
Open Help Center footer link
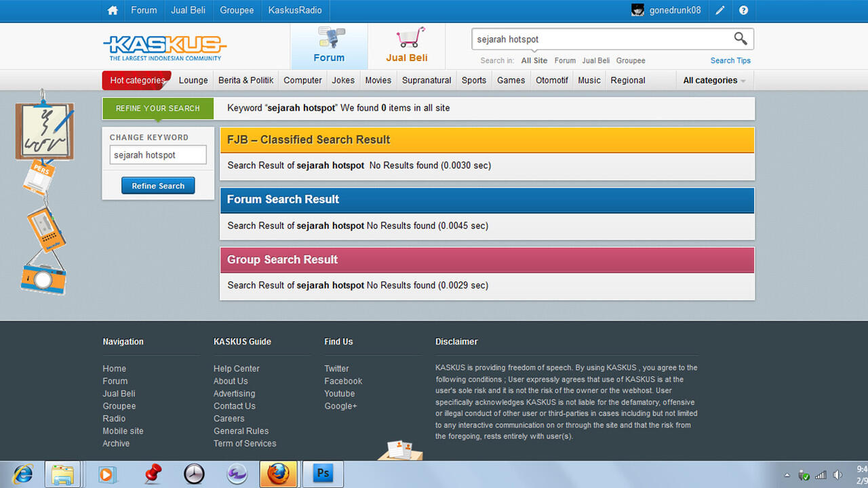pos(237,369)
